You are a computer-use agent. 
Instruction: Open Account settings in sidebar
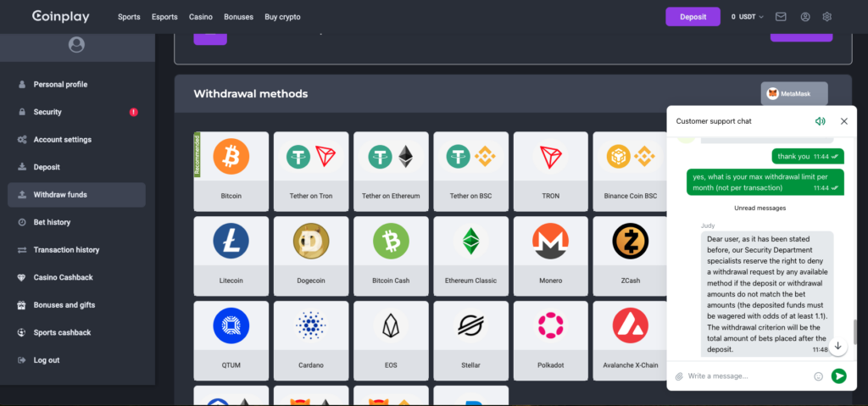(x=76, y=140)
